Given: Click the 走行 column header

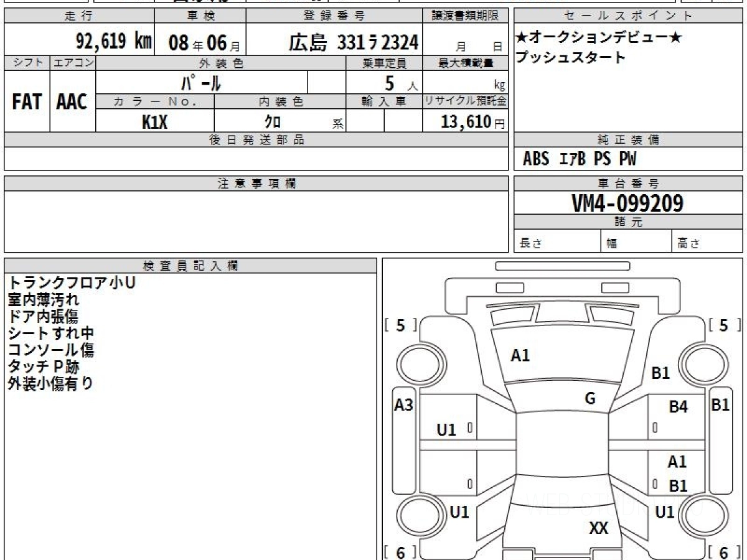Looking at the screenshot, I should 79,16.
